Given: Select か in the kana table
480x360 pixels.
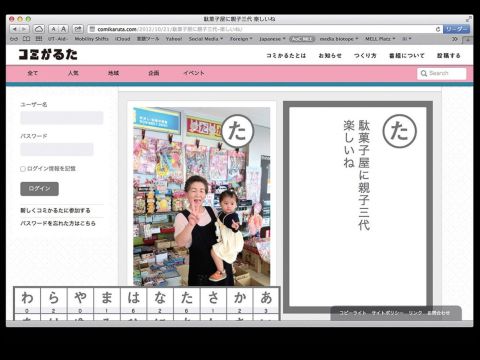Looking at the screenshot, I should click(240, 298).
